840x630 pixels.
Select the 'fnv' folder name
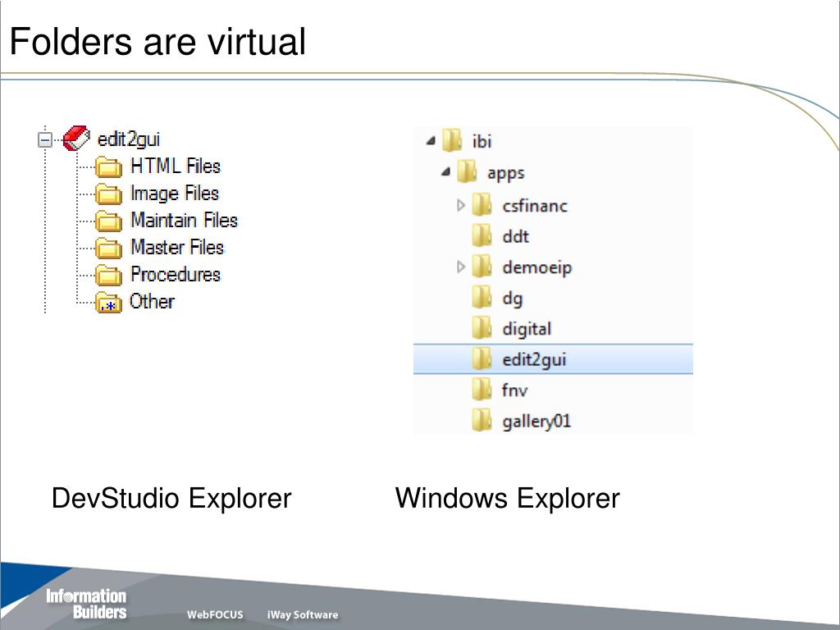pos(514,390)
